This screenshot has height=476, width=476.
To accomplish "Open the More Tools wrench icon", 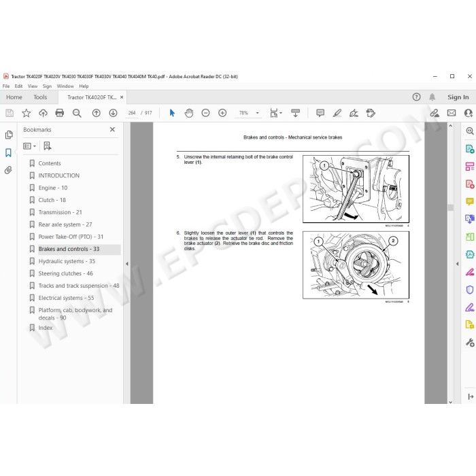I will pos(470,343).
